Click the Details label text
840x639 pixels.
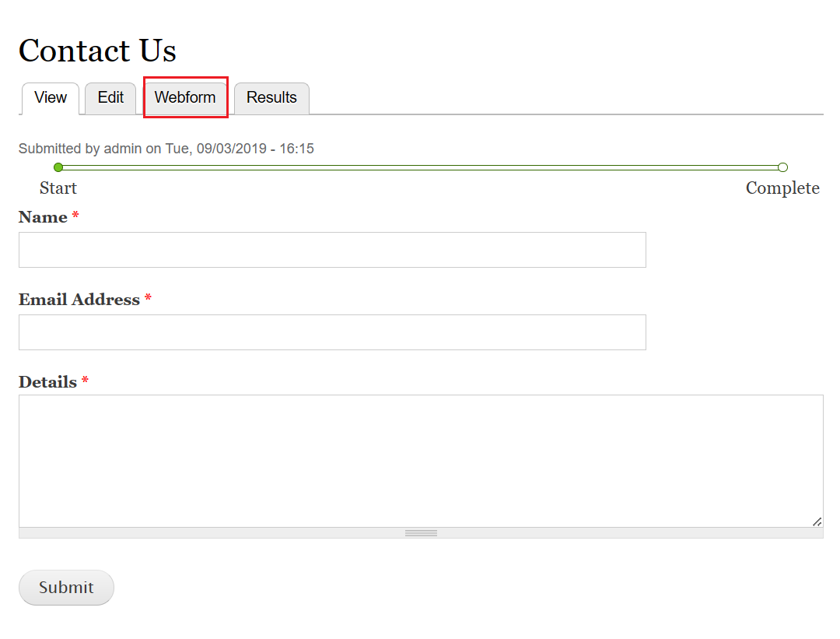[x=47, y=382]
